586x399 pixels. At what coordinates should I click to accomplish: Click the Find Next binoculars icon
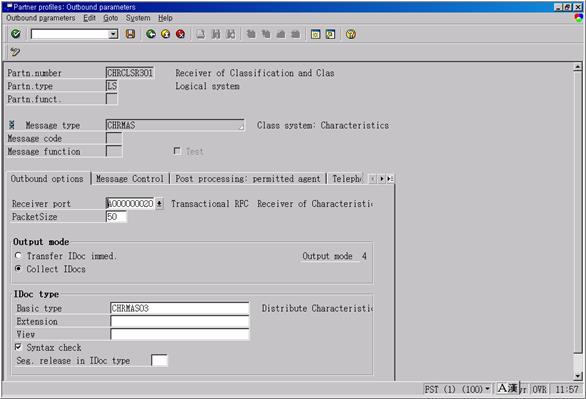tap(231, 34)
